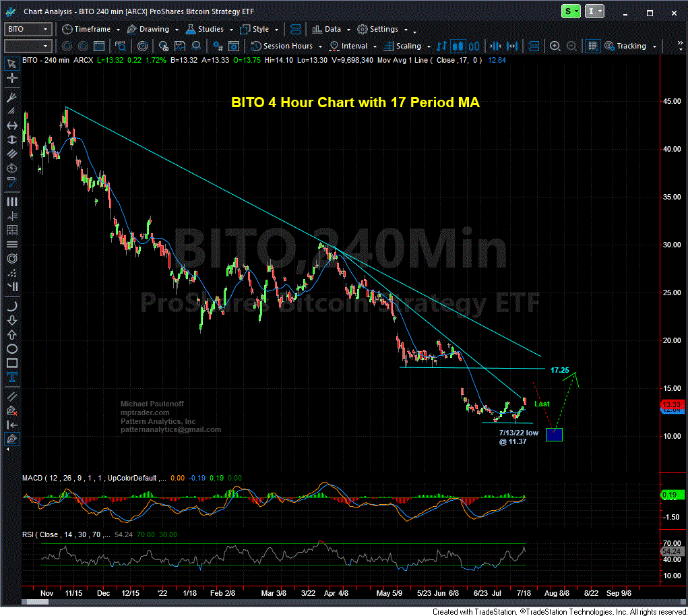688x616 pixels.
Task: Toggle the stacked panels icon beside Tracking
Action: click(534, 46)
